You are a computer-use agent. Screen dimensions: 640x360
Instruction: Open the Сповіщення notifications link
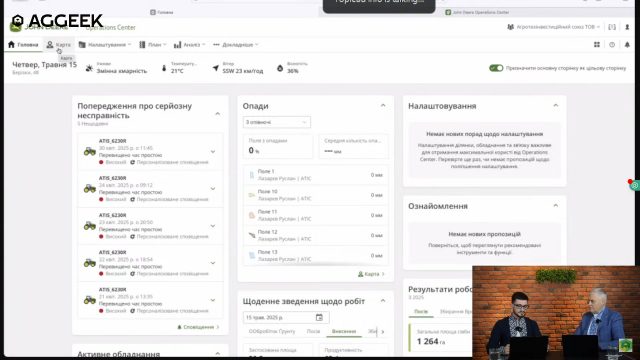(198, 327)
